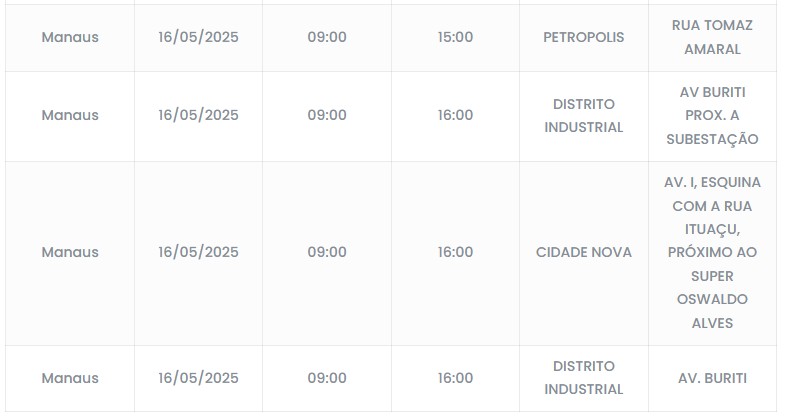This screenshot has height=420, width=785.
Task: Select the address near Super Oswaldo Alves
Action: tap(712, 252)
